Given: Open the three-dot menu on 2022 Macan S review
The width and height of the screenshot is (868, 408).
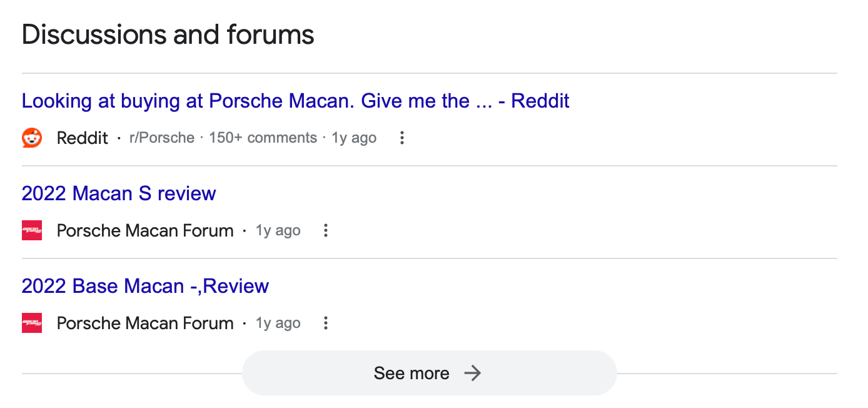Looking at the screenshot, I should pyautogui.click(x=325, y=230).
